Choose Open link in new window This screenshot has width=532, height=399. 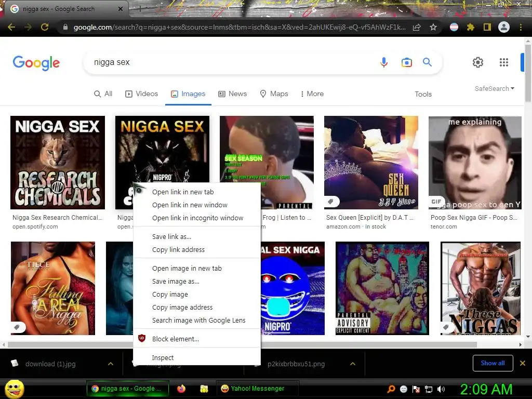[197, 205]
